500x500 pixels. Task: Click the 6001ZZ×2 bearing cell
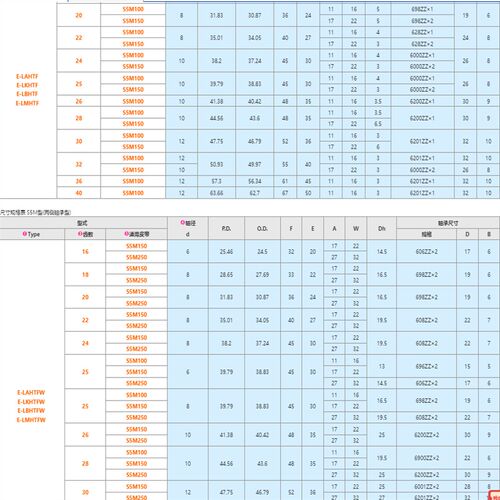427,487
